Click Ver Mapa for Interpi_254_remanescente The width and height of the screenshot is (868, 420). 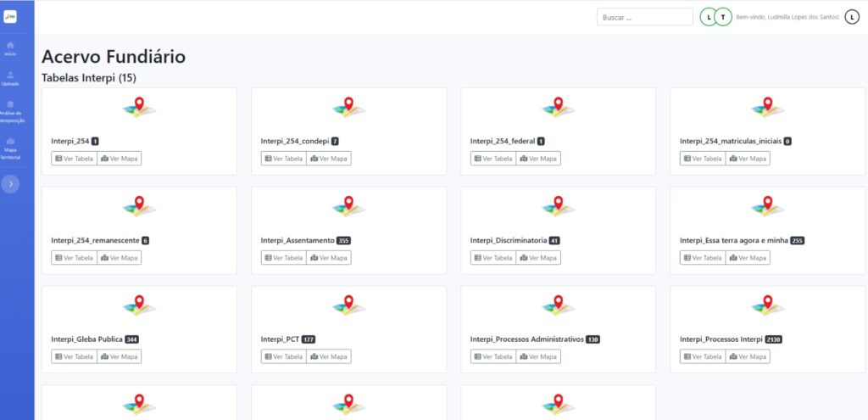click(119, 258)
